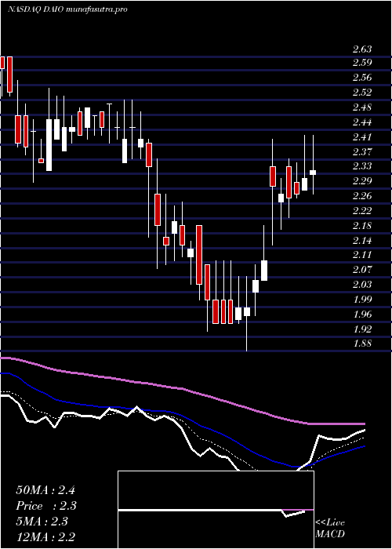Viewport: 392px width, 549px height.
Task: Click the 50MA : 2.4 readout
Action: click(x=45, y=490)
